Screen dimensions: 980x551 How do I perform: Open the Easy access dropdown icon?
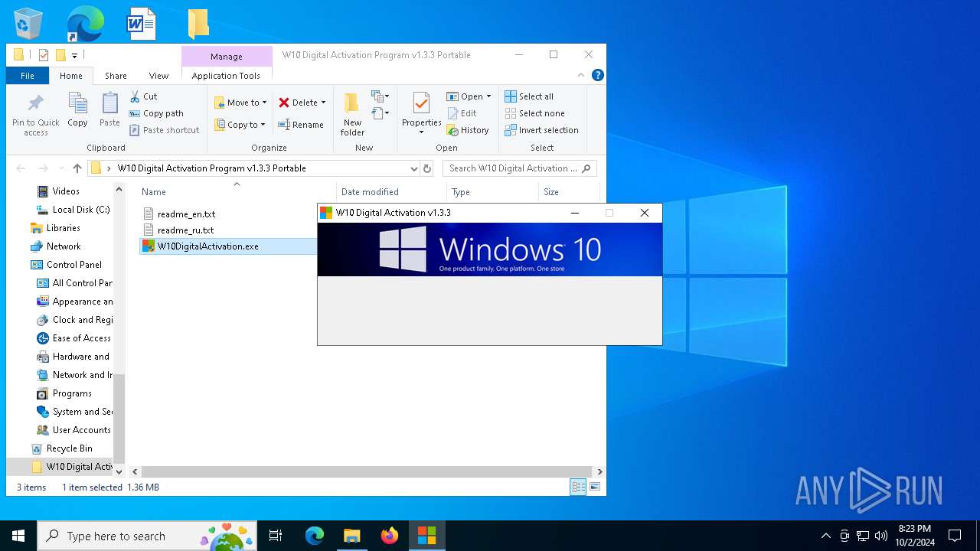[381, 113]
